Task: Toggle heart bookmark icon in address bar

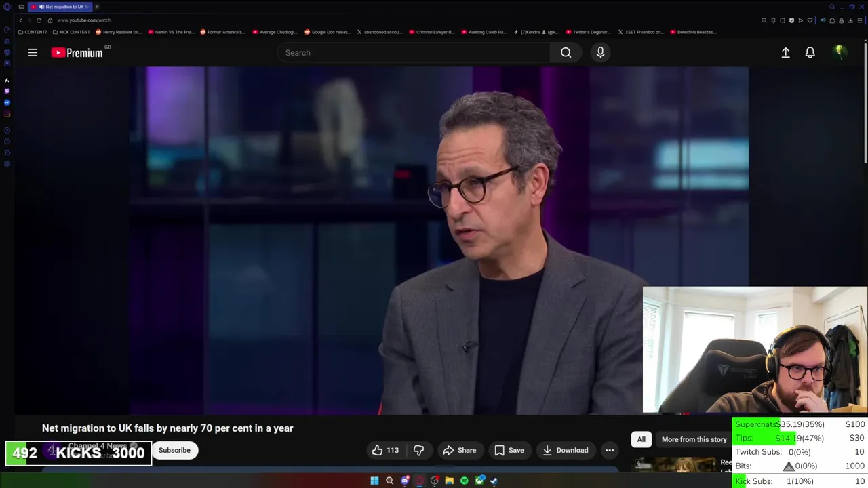Action: coord(810,20)
